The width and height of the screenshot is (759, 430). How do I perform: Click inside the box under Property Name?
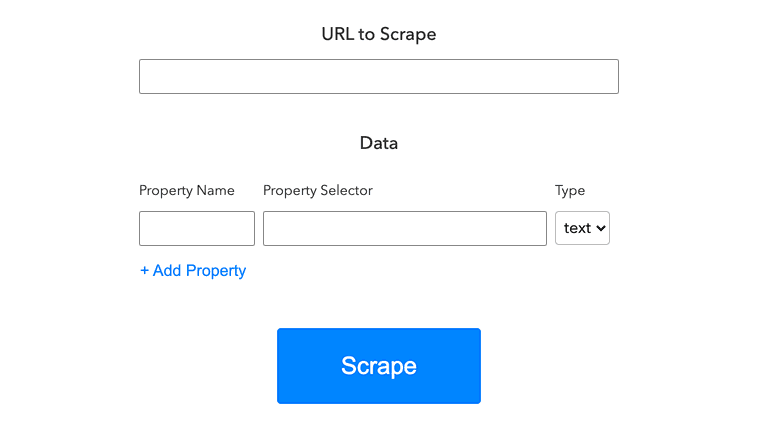tap(197, 228)
